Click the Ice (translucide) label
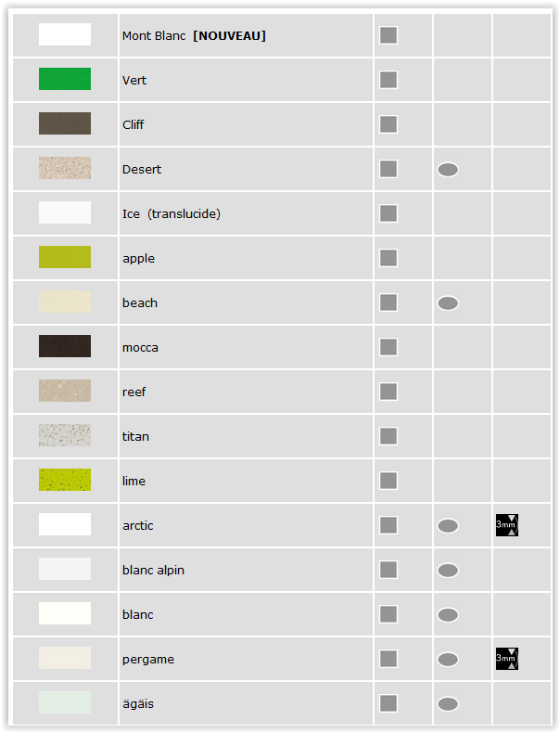 (x=172, y=214)
